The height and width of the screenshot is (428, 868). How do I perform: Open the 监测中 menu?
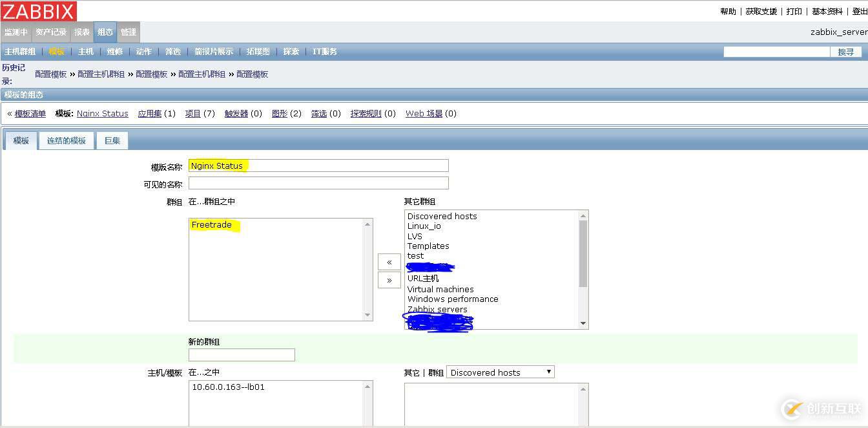15,32
